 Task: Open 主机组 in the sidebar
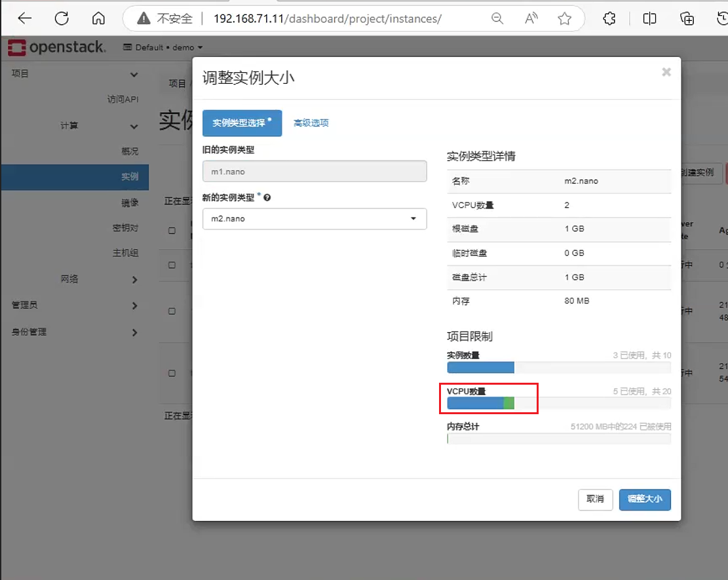[x=125, y=253]
